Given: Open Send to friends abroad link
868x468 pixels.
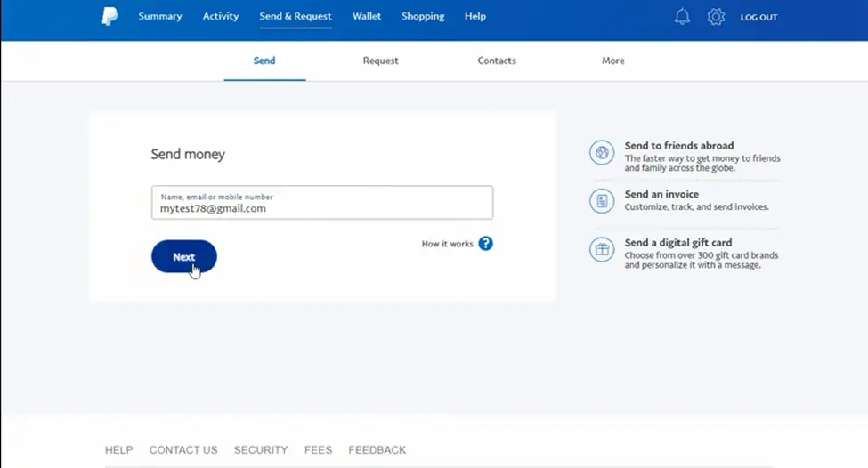Looking at the screenshot, I should click(x=679, y=146).
